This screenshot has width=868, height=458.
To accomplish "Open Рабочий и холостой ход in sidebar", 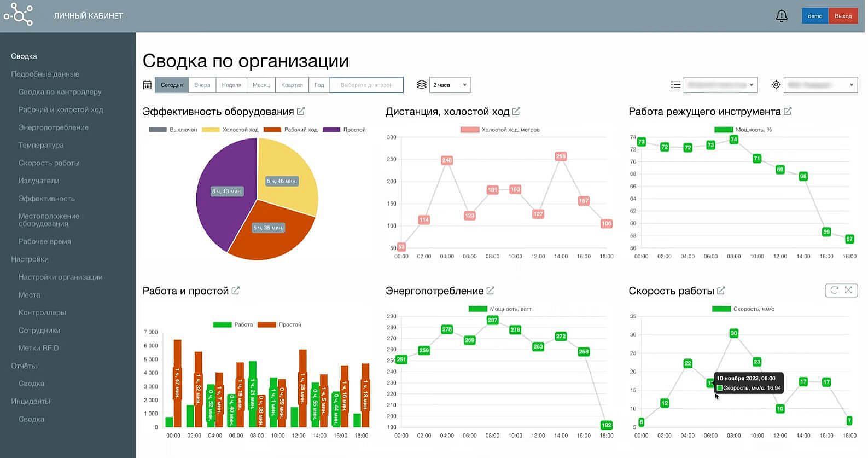I will pos(61,109).
